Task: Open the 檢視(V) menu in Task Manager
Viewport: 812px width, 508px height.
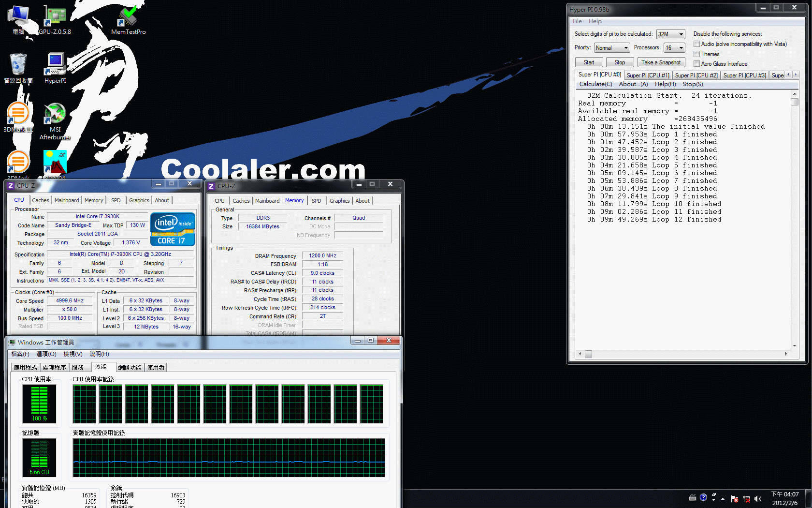Action: coord(73,354)
